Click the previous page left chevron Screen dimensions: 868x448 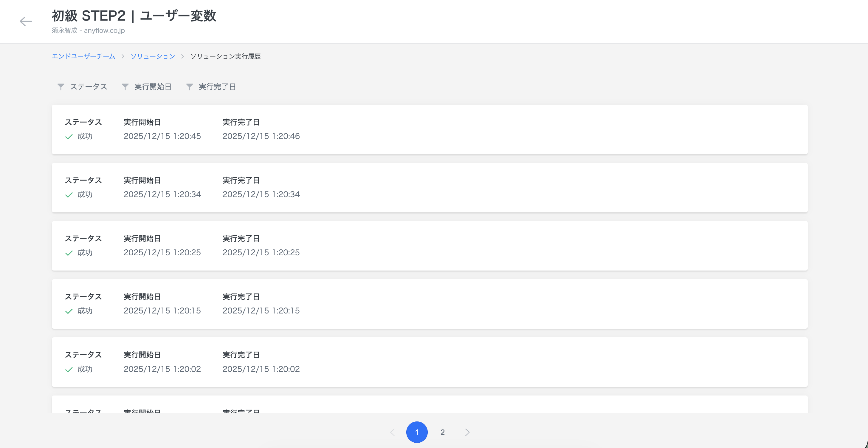coord(392,432)
